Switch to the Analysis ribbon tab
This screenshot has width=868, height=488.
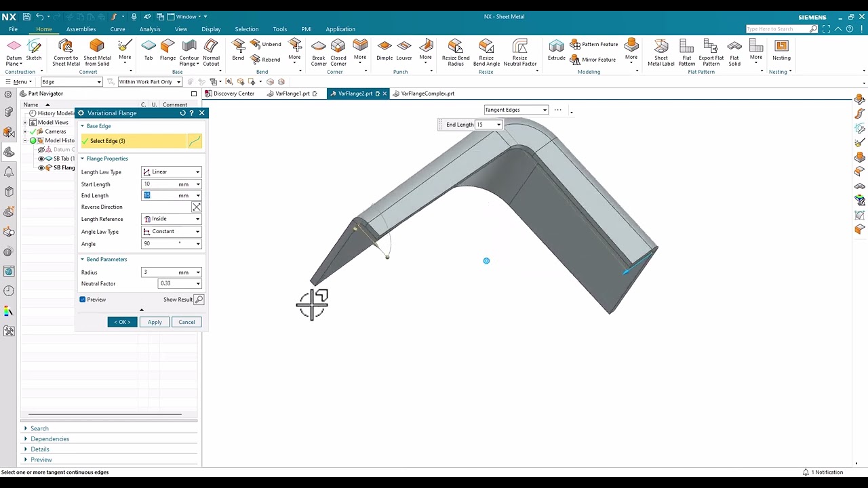(150, 29)
